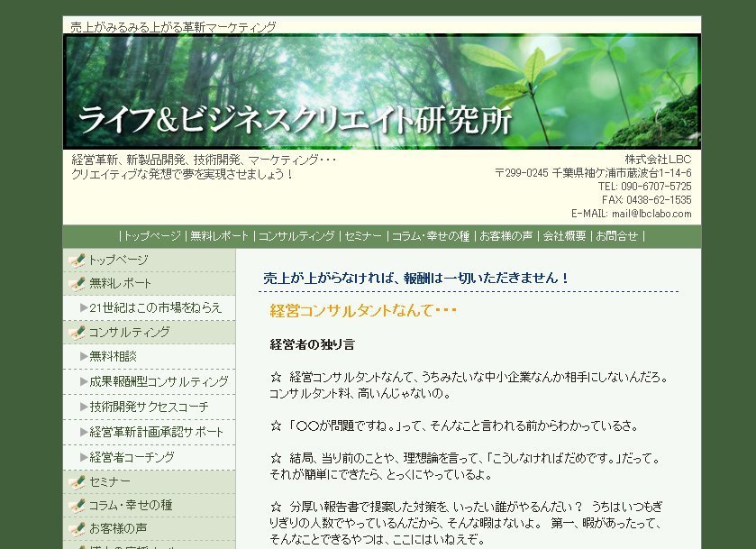Click pencil icon beside sidebar セミナー
756x549 pixels.
point(77,482)
